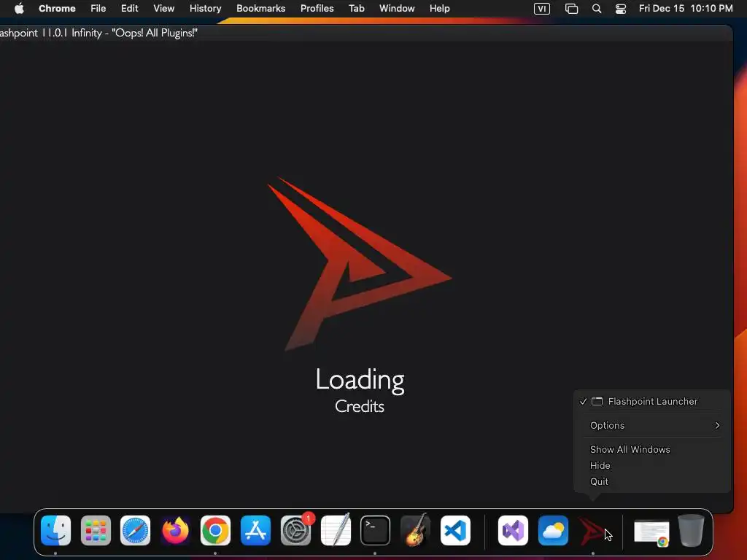Image resolution: width=747 pixels, height=560 pixels.
Task: Open the Window menu
Action: (x=397, y=9)
